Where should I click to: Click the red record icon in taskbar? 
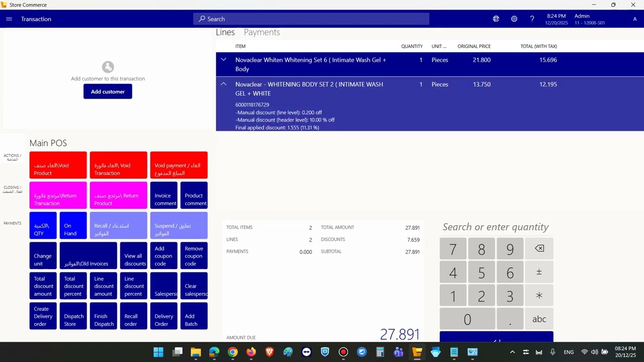[343, 352]
